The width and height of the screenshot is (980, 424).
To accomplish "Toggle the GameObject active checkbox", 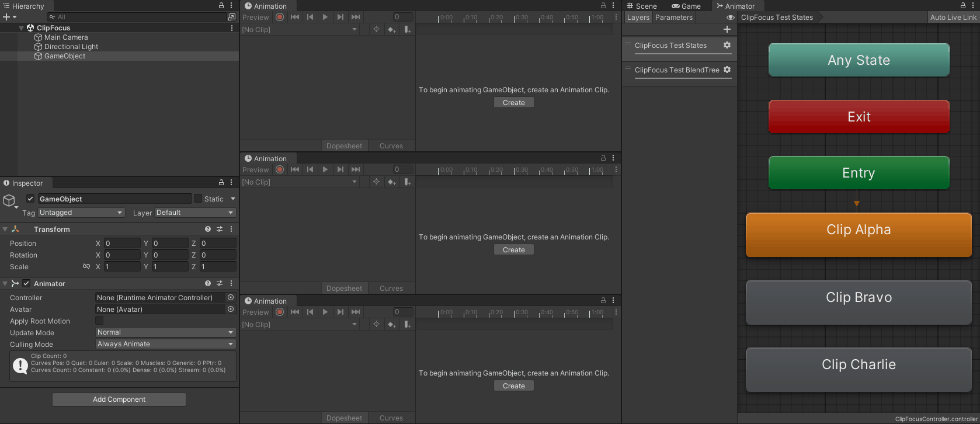I will tap(30, 199).
